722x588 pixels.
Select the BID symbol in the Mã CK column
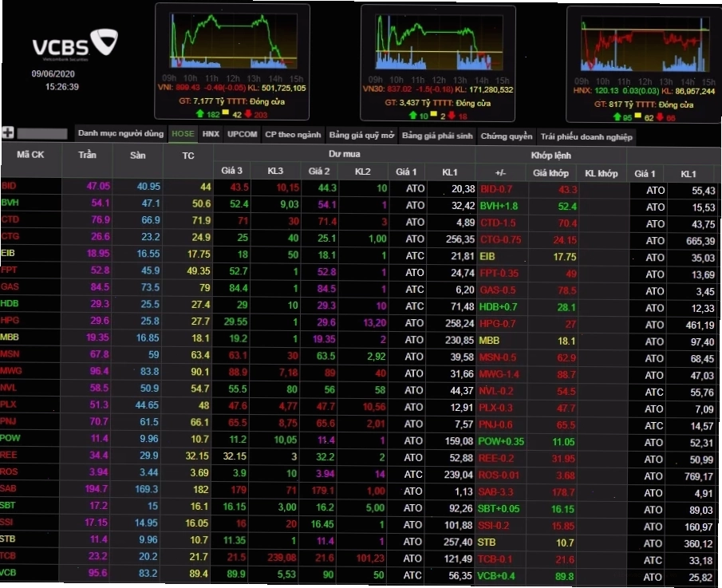point(9,186)
